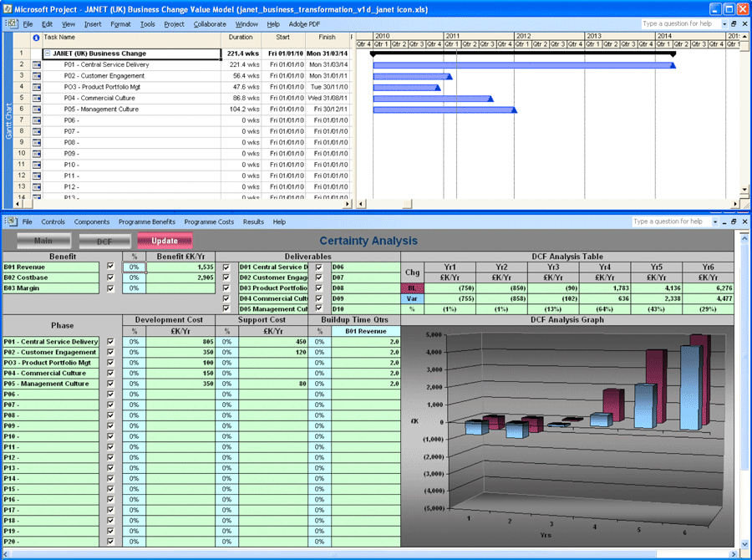The height and width of the screenshot is (560, 752).
Task: Click the indicator icon on P01 task row
Action: (36, 64)
